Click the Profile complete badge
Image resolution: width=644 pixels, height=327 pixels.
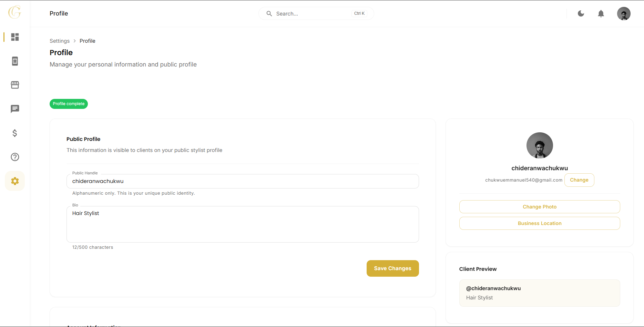tap(69, 104)
